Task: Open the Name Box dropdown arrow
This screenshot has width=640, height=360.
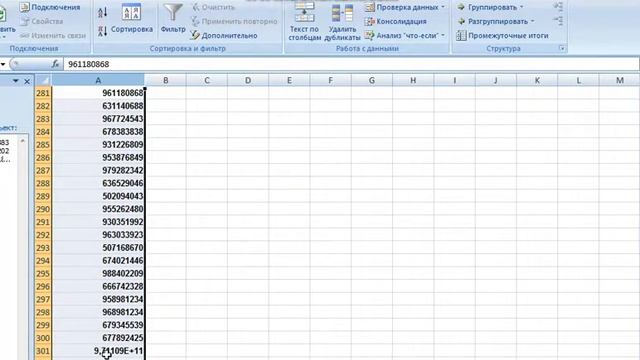Action: tap(3, 64)
